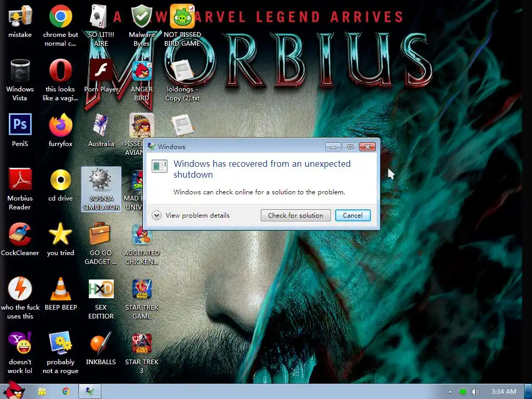Open the 'probably not a rogue' icon
Image resolution: width=532 pixels, height=399 pixels.
(60, 343)
